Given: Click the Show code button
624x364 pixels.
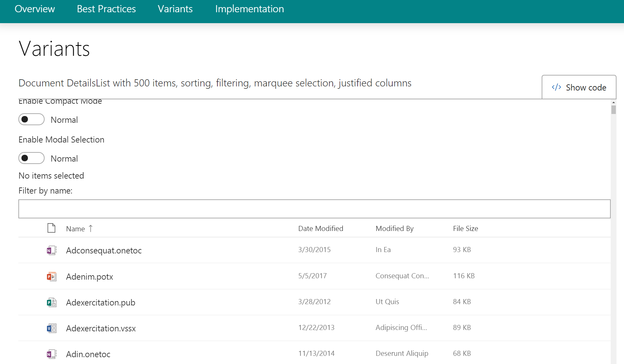Looking at the screenshot, I should click(x=579, y=87).
